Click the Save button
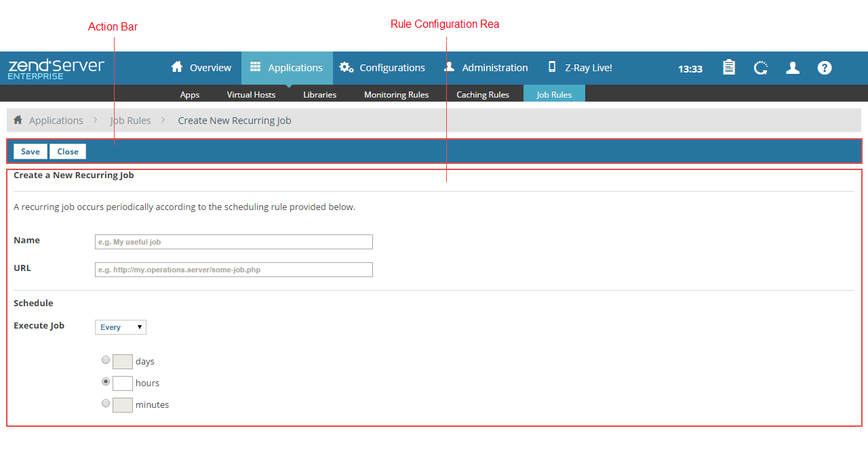Image resolution: width=868 pixels, height=460 pixels. [31, 152]
